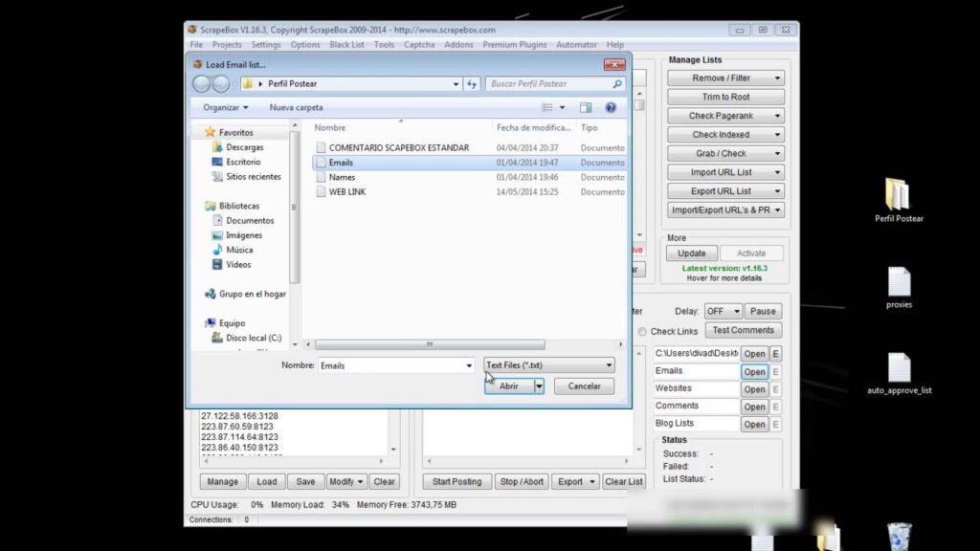Expand the address bar path dropdown
The height and width of the screenshot is (551, 980).
tap(456, 84)
